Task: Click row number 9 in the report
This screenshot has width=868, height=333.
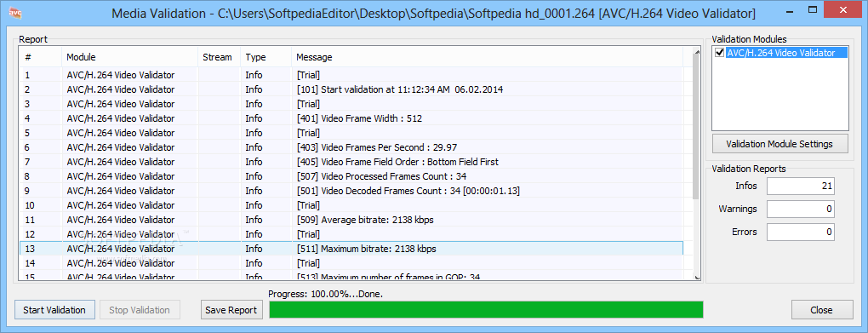Action: pos(27,191)
